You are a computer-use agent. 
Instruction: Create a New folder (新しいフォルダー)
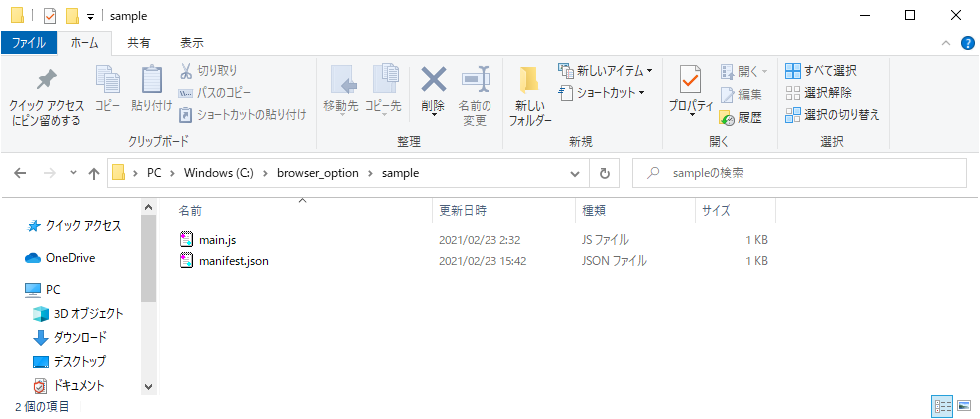(x=530, y=95)
